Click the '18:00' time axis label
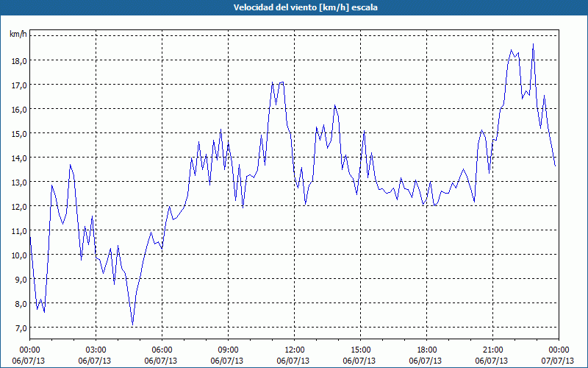Viewport: 588px width, 368px height. point(426,350)
